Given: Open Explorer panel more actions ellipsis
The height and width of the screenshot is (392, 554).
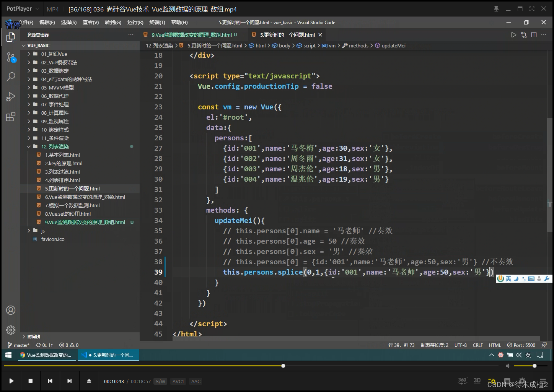Looking at the screenshot, I should pyautogui.click(x=131, y=35).
